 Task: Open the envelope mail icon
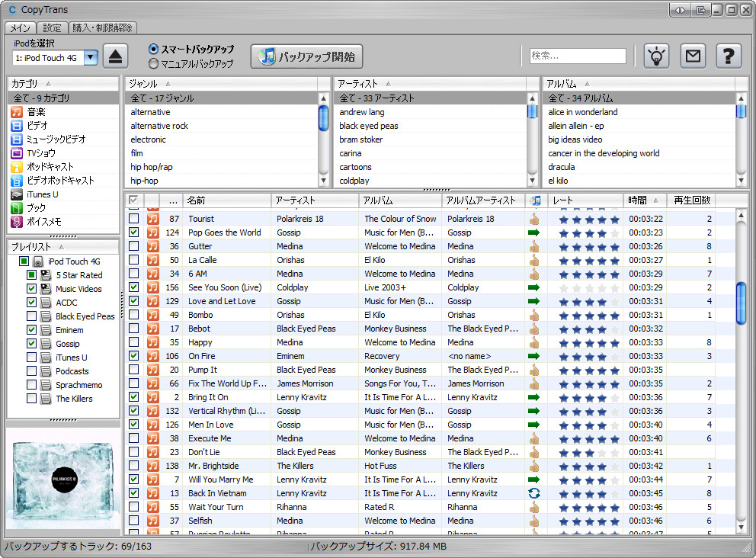click(692, 56)
